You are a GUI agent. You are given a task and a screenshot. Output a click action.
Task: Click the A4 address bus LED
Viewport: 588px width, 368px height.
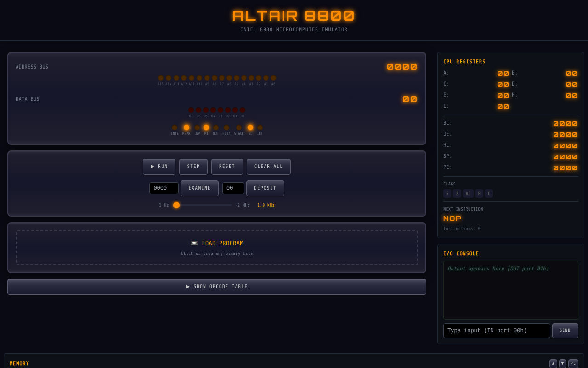(x=244, y=78)
